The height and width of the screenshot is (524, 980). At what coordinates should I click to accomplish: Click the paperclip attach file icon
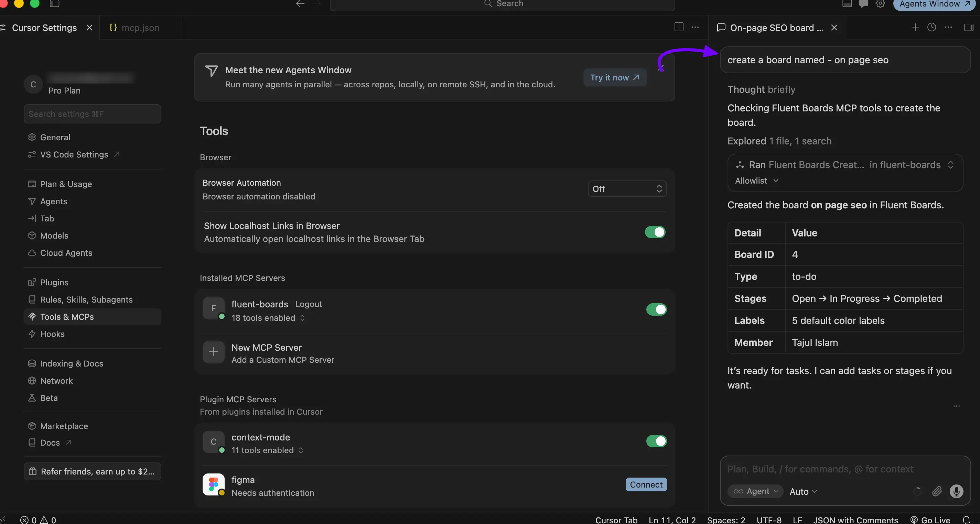pos(937,491)
